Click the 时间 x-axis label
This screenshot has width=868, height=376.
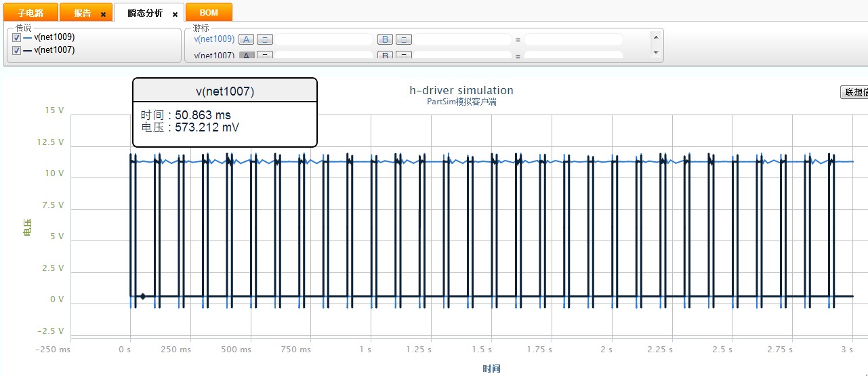(491, 369)
